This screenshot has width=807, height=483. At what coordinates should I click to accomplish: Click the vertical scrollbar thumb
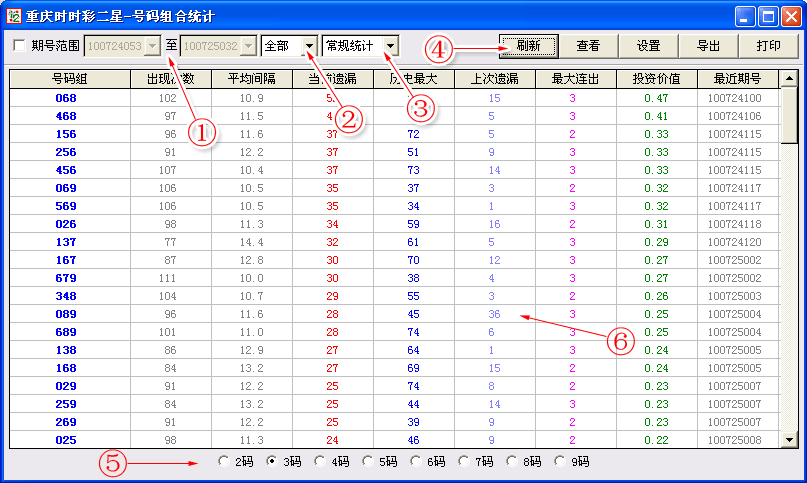(789, 115)
